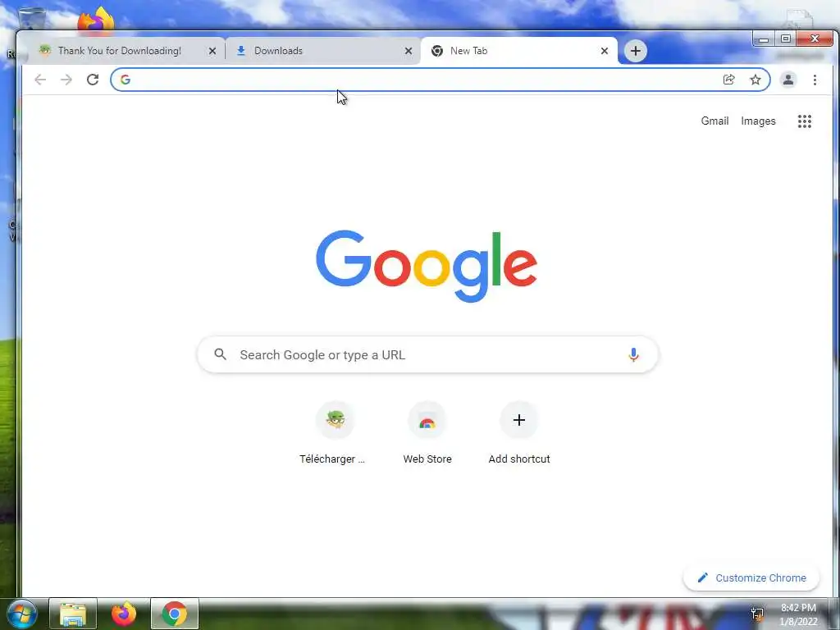Click the Chrome taskbar icon
Image resolution: width=840 pixels, height=630 pixels.
(175, 614)
